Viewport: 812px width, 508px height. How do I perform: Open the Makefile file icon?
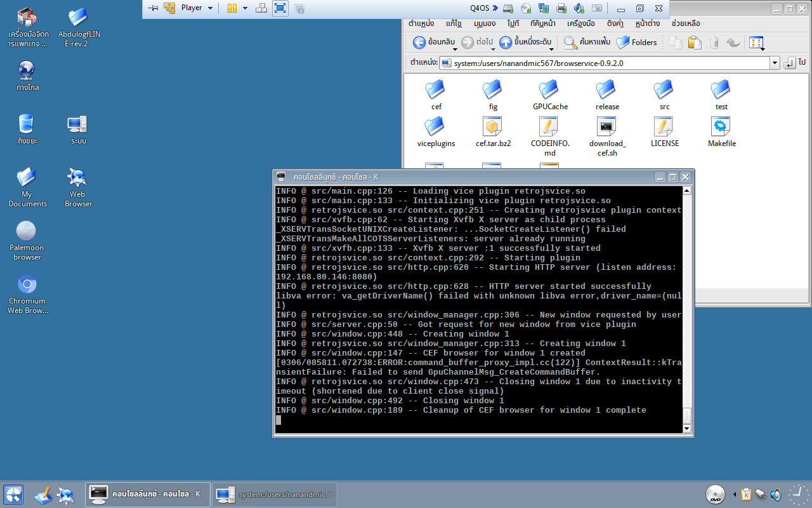721,127
